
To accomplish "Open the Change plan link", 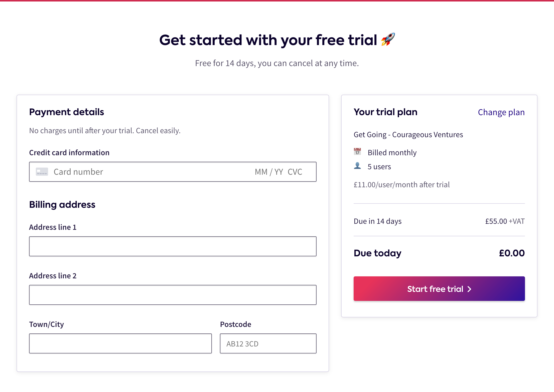I will click(501, 112).
